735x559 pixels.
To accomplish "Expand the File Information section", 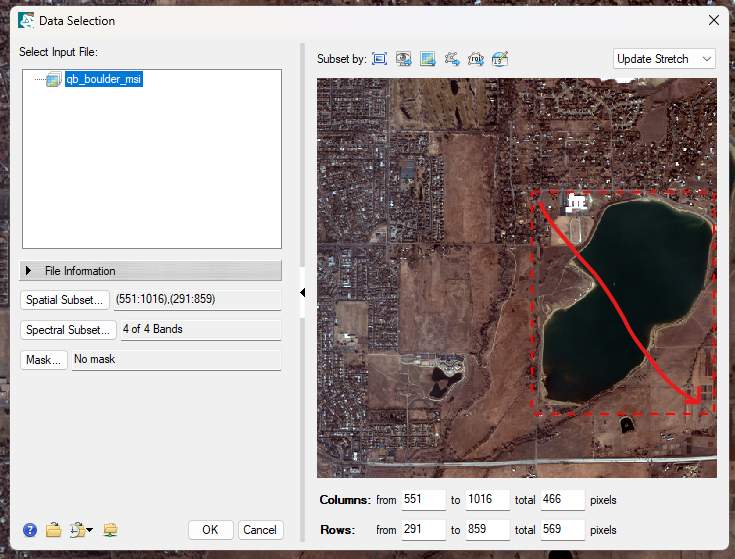I will click(151, 271).
